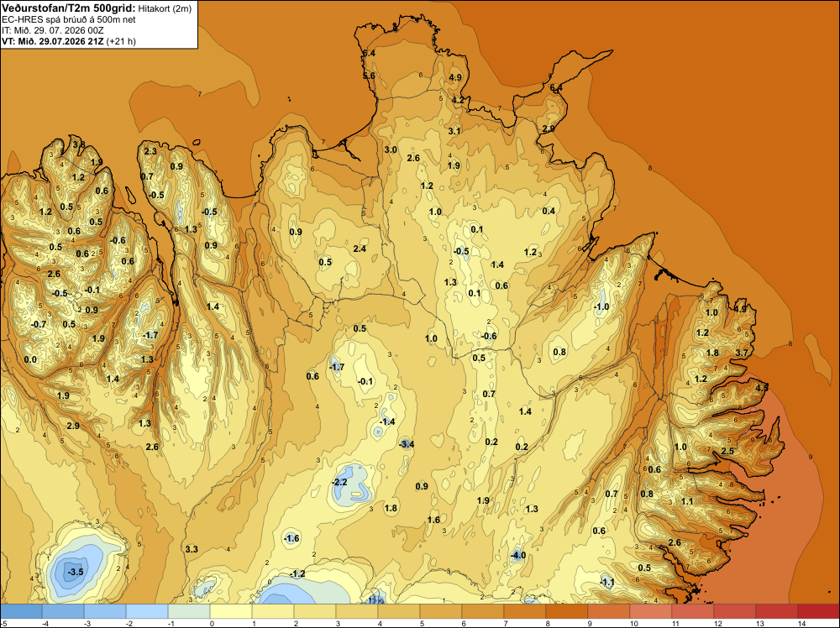Click the -1.0 temperature reading

(x=601, y=306)
